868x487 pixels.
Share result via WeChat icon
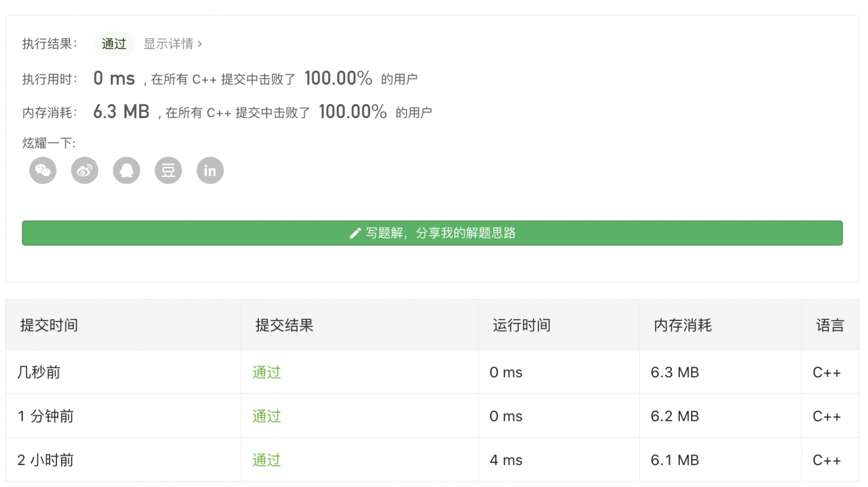click(x=43, y=171)
